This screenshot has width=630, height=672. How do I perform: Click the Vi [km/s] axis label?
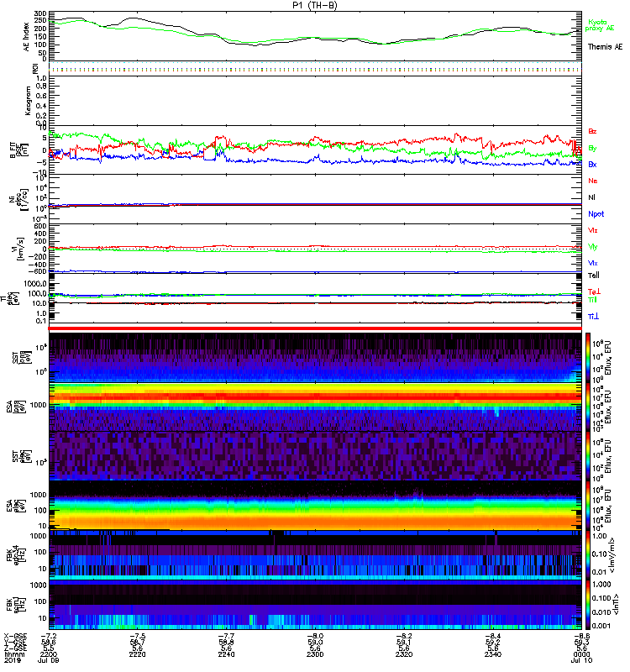[18, 249]
